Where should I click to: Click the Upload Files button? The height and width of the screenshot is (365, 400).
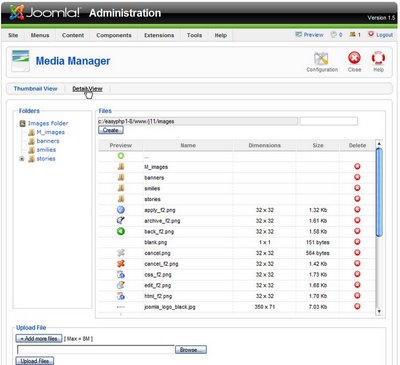[x=35, y=361]
